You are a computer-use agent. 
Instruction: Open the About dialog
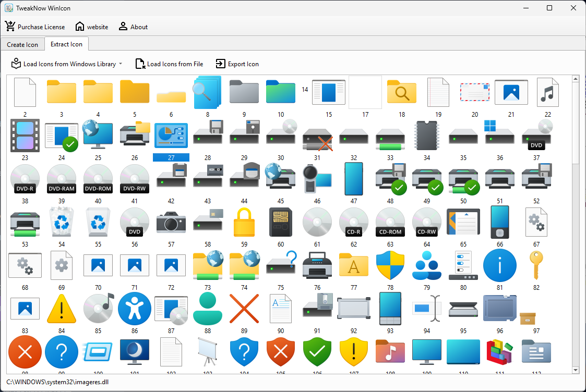click(133, 27)
